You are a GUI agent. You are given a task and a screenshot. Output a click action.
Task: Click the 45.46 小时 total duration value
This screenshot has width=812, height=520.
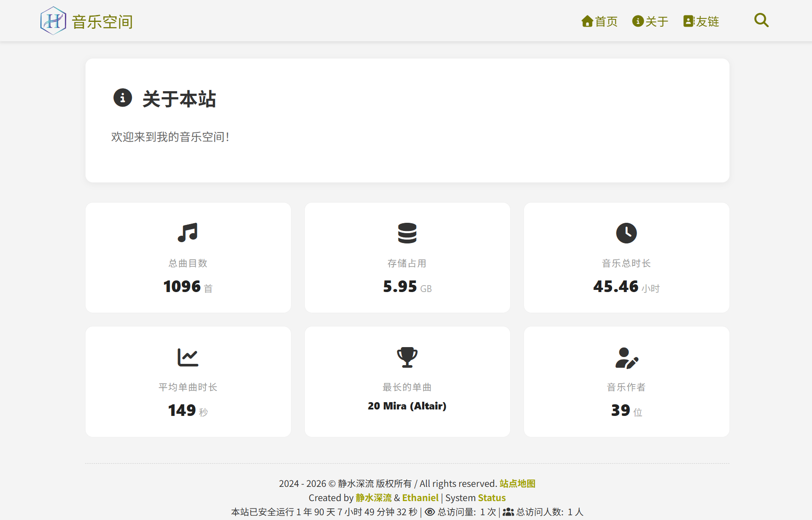click(x=626, y=286)
